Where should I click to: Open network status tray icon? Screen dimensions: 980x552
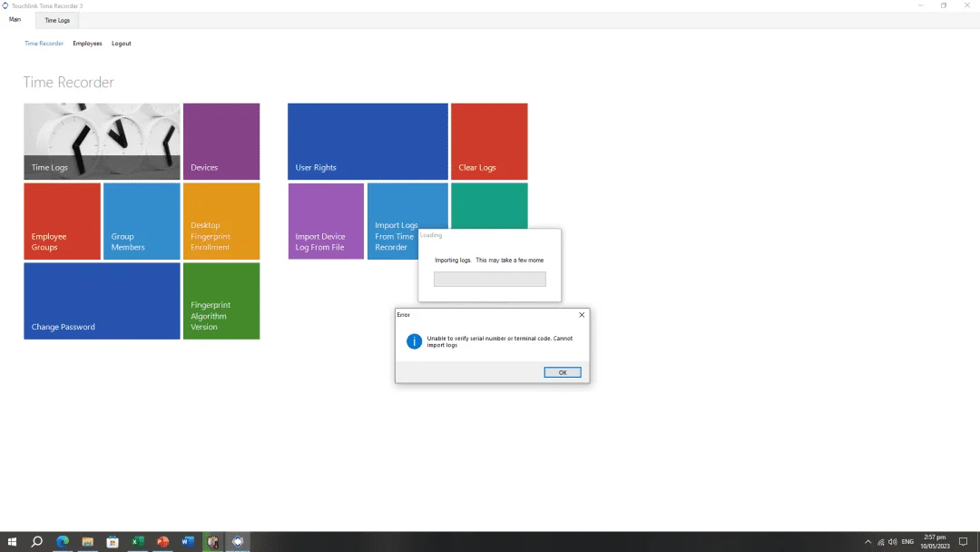[x=880, y=542]
